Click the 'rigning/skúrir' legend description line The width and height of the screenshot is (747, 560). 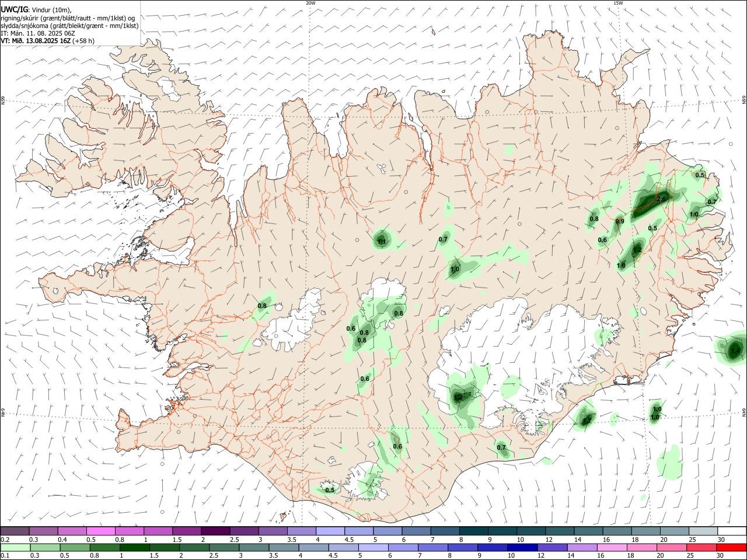pos(69,17)
